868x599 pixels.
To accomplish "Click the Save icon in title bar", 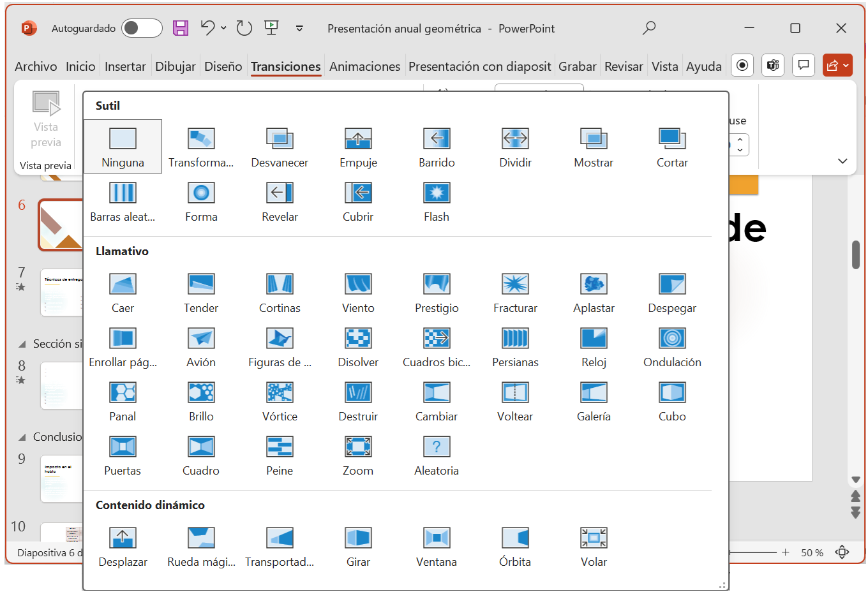I will coord(181,28).
